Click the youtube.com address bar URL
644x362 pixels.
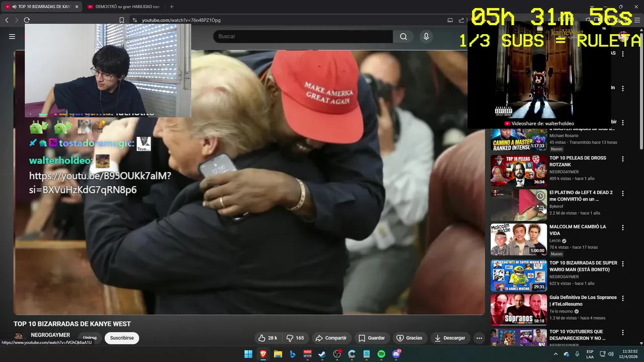(181, 20)
